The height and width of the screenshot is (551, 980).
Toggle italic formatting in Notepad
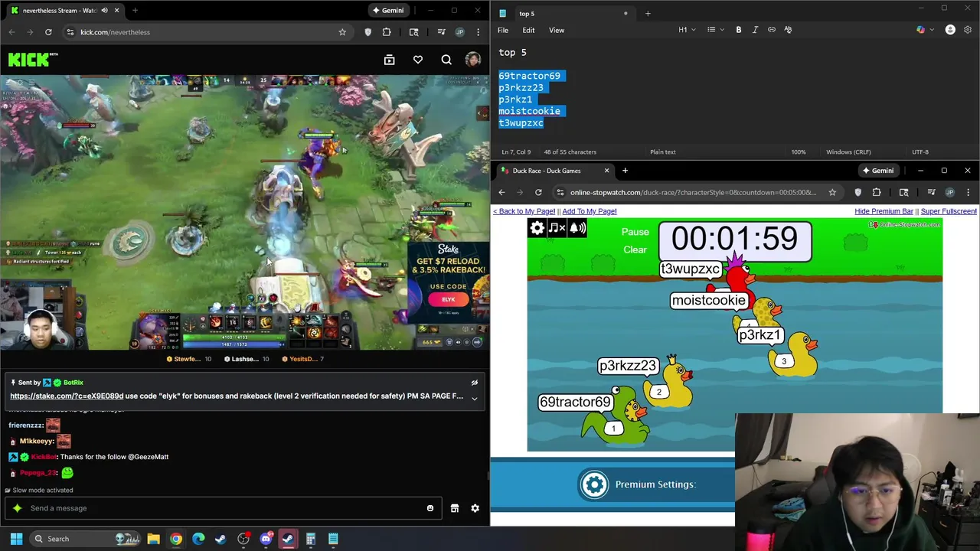point(755,30)
